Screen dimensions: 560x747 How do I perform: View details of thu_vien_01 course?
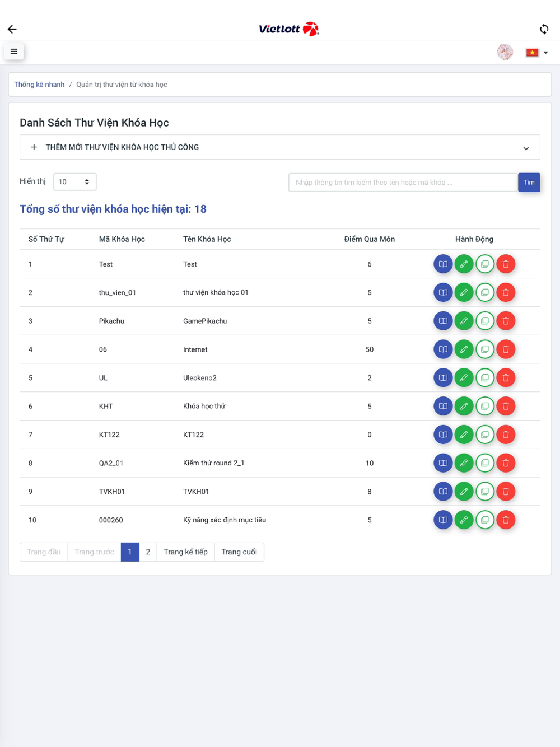pos(443,292)
